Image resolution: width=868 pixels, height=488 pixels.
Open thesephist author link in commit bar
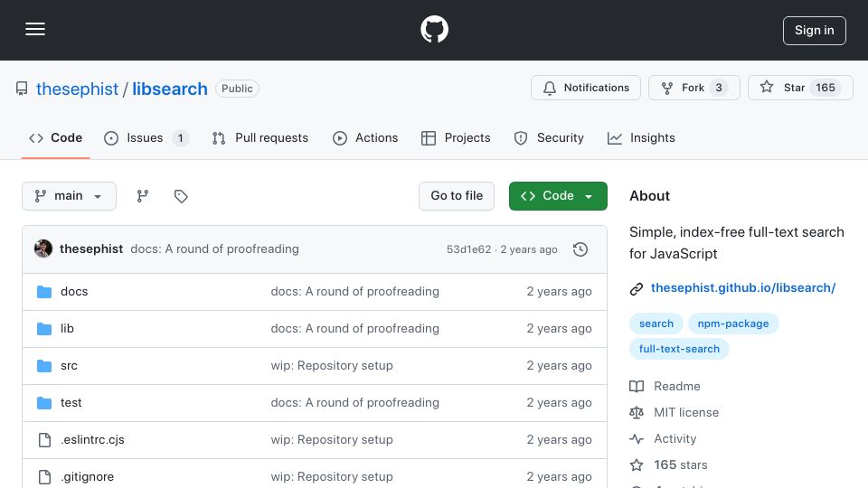coord(91,249)
